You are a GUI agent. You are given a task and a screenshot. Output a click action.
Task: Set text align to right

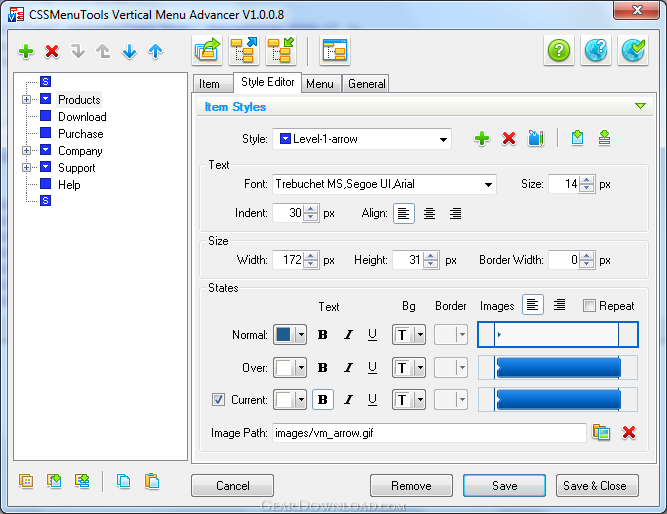(455, 213)
